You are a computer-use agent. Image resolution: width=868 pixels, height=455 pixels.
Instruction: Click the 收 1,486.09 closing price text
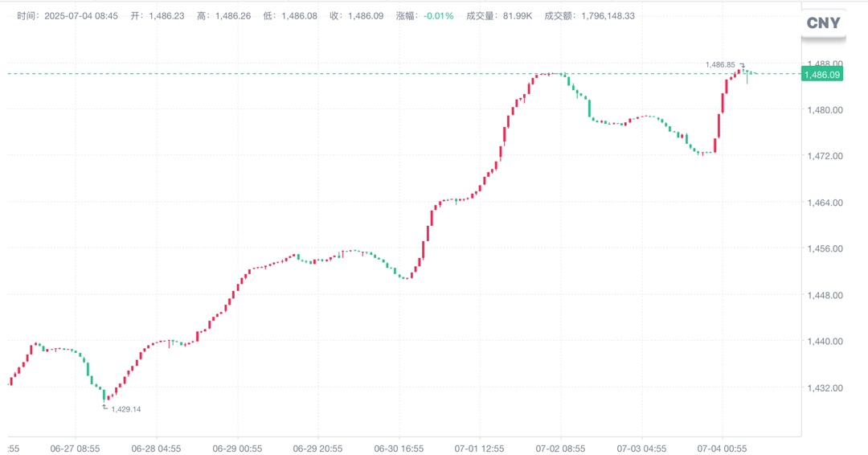coord(357,16)
